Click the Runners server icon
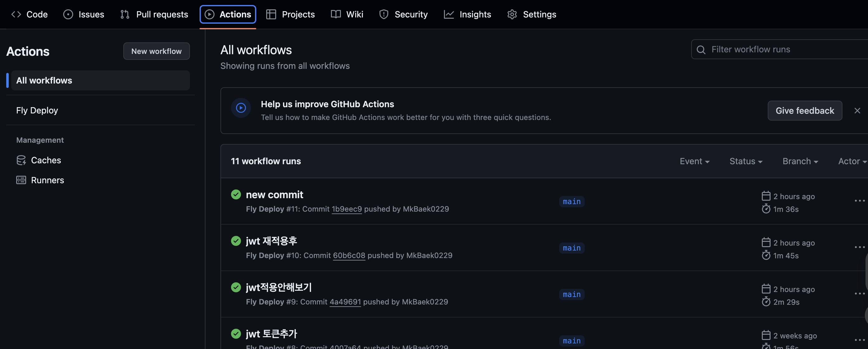The height and width of the screenshot is (349, 868). click(21, 180)
